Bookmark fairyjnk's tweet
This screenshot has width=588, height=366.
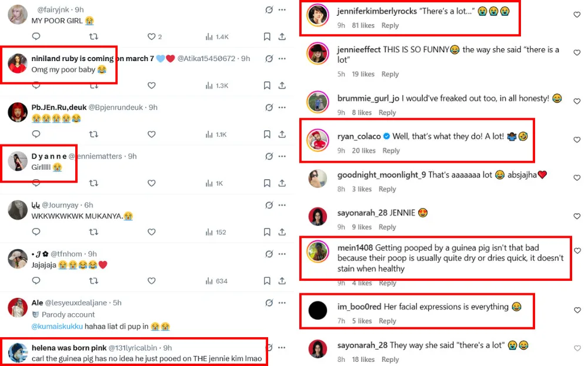267,36
